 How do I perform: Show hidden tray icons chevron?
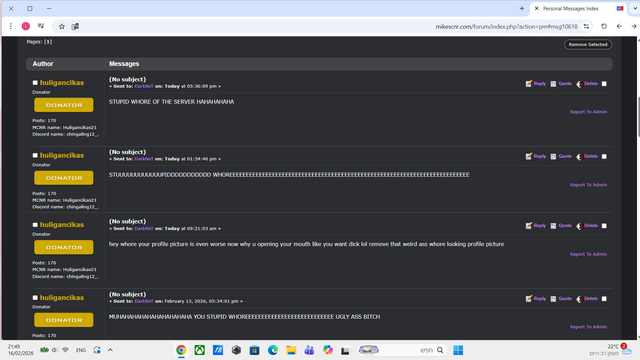coord(110,350)
